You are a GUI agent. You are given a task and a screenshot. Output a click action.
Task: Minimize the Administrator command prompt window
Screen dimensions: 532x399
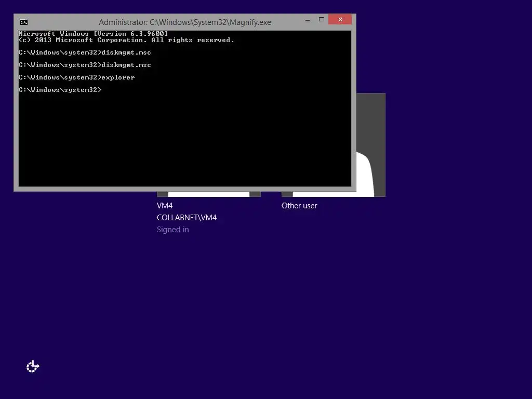point(308,20)
